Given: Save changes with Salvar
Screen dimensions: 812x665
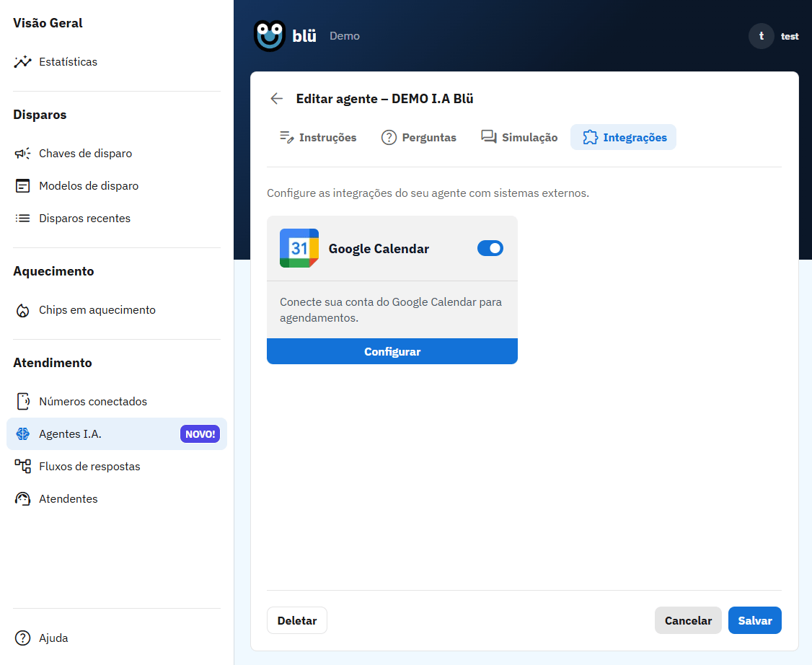Looking at the screenshot, I should [x=754, y=620].
